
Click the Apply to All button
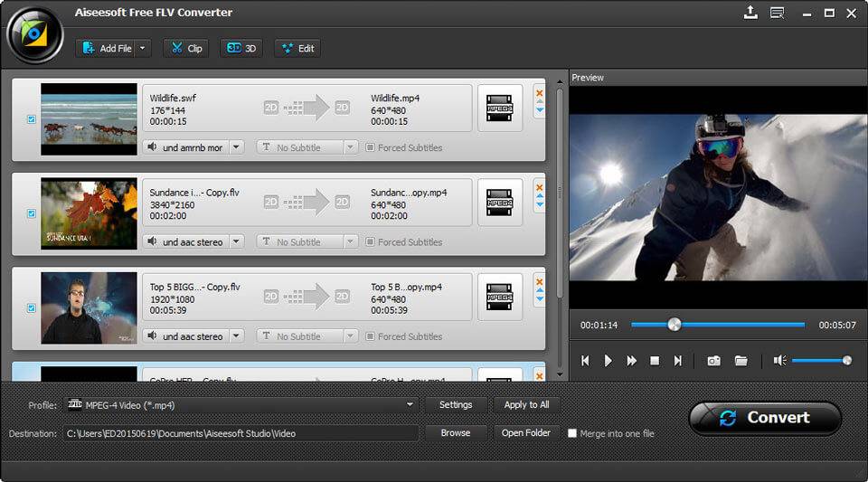click(x=526, y=405)
